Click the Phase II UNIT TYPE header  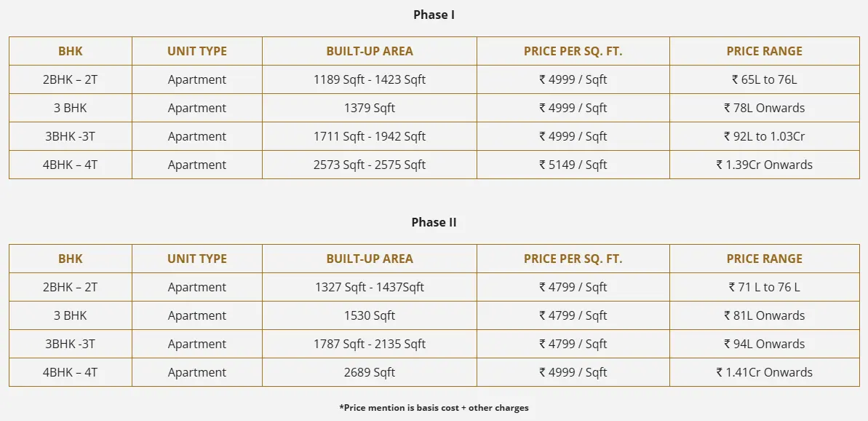coord(197,259)
